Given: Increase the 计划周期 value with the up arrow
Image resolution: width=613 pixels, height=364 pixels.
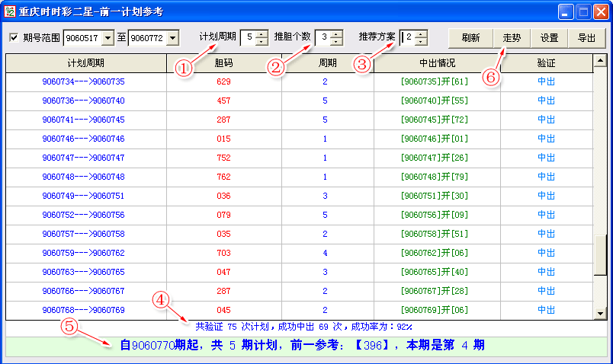Looking at the screenshot, I should click(x=262, y=34).
